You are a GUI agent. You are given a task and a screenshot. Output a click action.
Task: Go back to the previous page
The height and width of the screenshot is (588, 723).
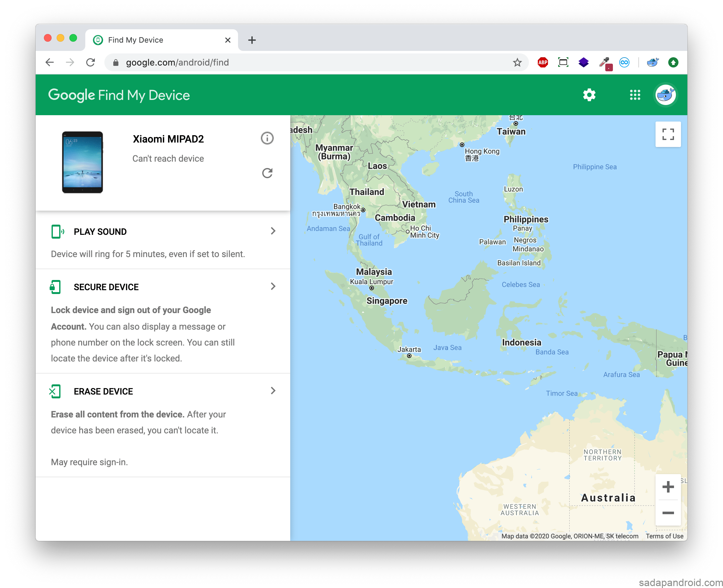tap(50, 62)
